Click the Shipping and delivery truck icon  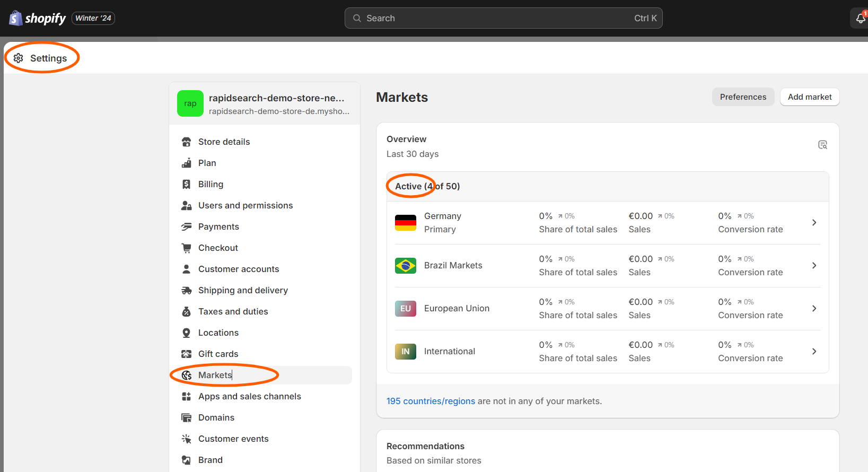(186, 290)
